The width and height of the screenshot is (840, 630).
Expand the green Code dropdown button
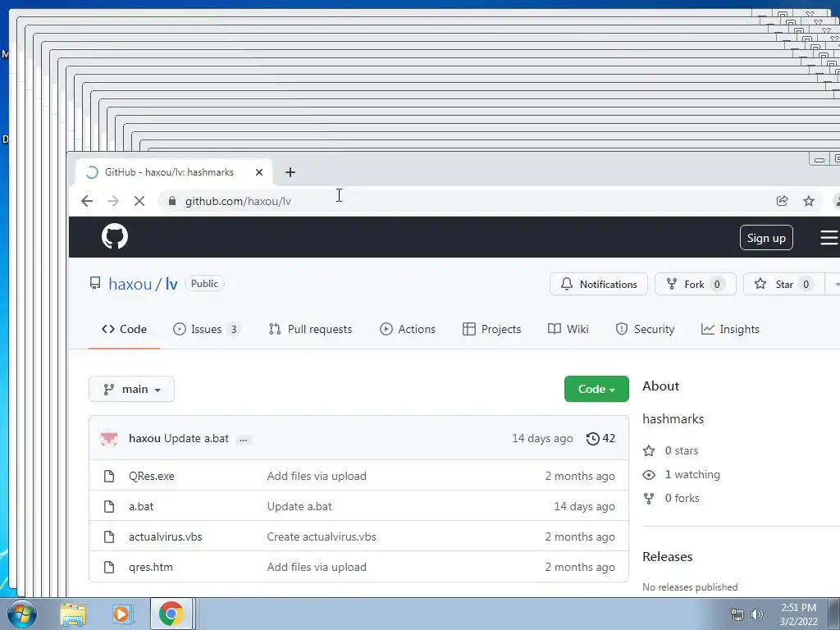click(596, 389)
